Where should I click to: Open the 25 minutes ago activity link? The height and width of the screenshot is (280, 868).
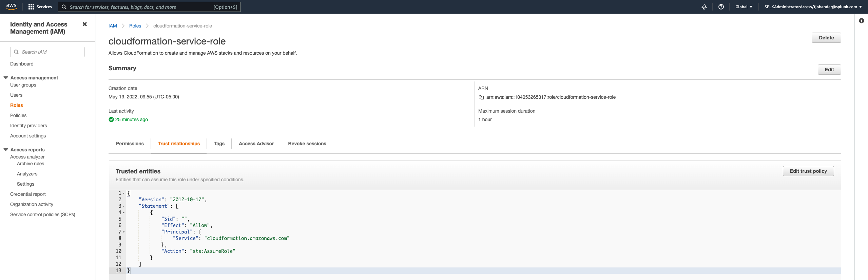[132, 119]
